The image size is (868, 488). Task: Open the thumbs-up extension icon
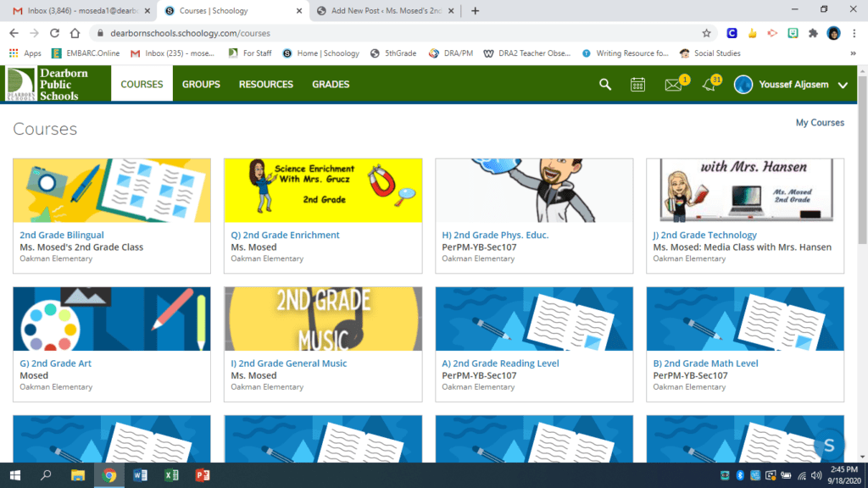[753, 33]
